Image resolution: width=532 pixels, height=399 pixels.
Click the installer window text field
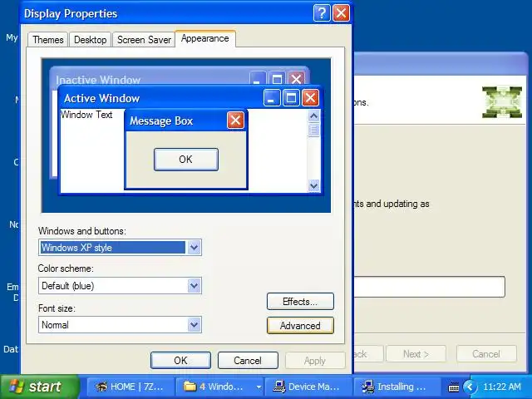pyautogui.click(x=430, y=287)
